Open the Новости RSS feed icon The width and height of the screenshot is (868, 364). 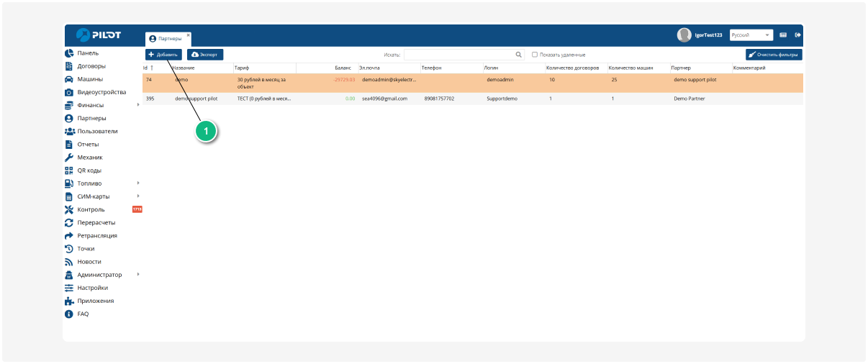(69, 262)
